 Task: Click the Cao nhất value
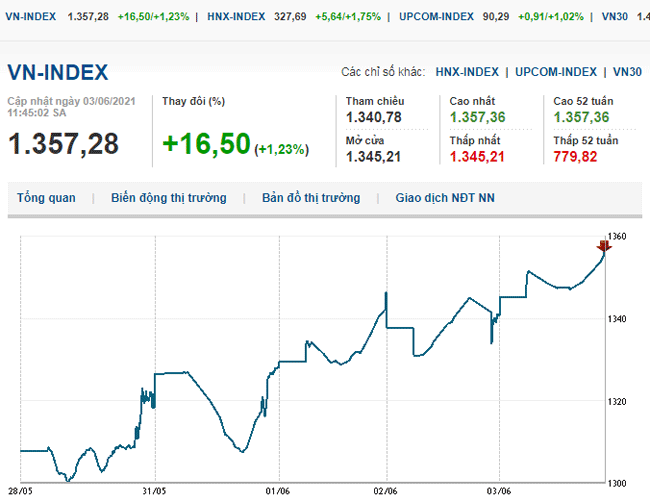click(477, 117)
